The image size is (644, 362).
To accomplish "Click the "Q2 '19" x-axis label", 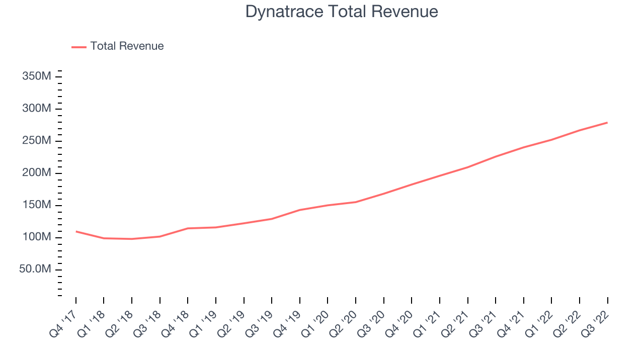I will 231,323.
